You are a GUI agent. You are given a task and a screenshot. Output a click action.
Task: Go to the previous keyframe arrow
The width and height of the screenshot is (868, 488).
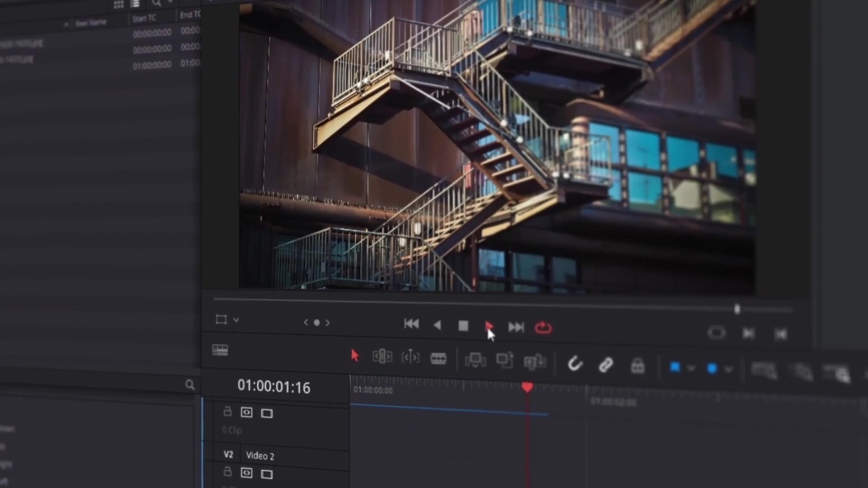tap(306, 322)
